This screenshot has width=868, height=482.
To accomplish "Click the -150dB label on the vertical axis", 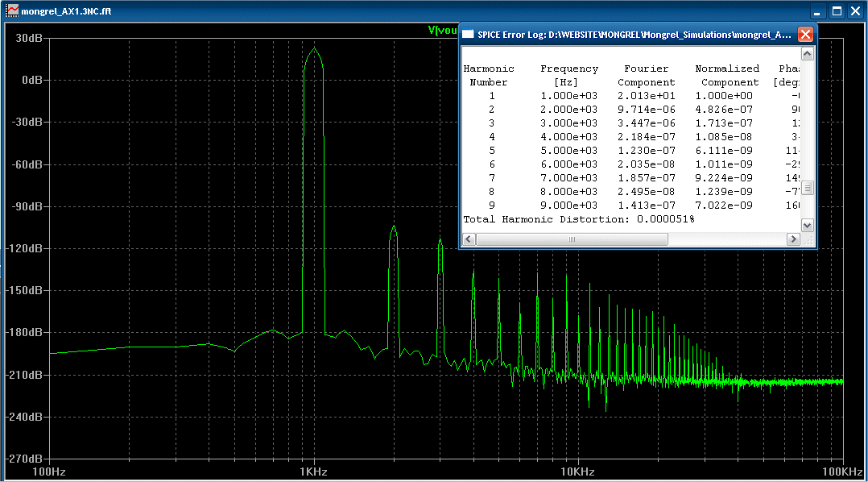I will click(x=24, y=290).
